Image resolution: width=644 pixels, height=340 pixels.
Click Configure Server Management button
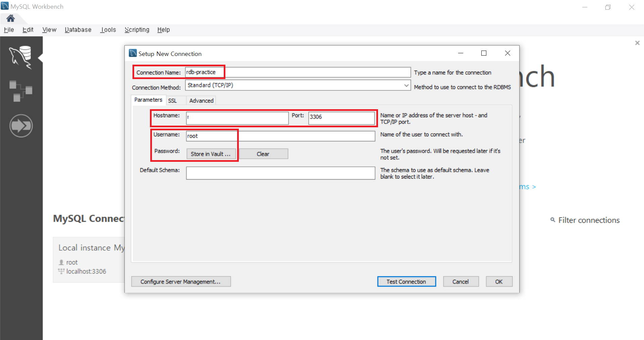coord(181,282)
